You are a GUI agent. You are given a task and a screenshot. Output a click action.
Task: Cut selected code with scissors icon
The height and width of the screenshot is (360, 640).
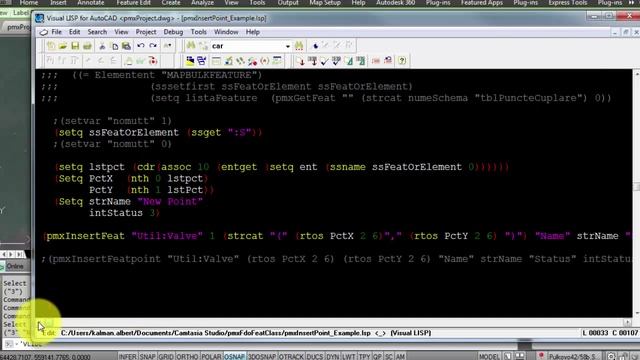coord(102,46)
